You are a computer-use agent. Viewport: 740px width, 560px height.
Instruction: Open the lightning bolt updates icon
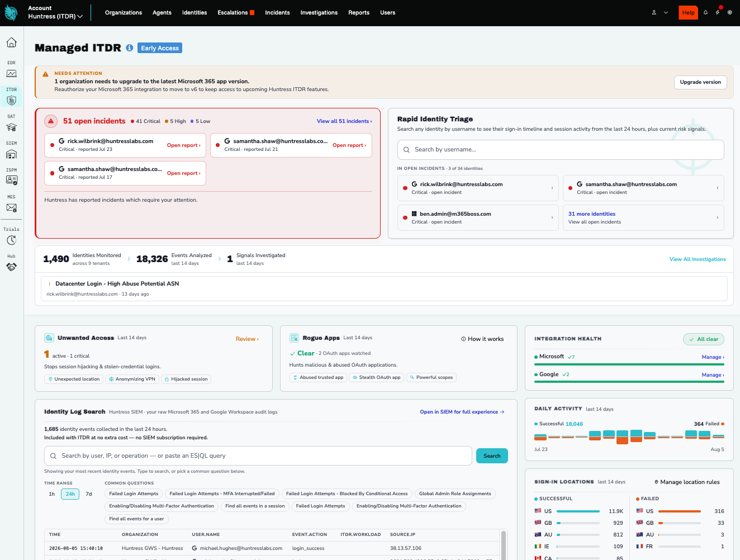tap(718, 12)
